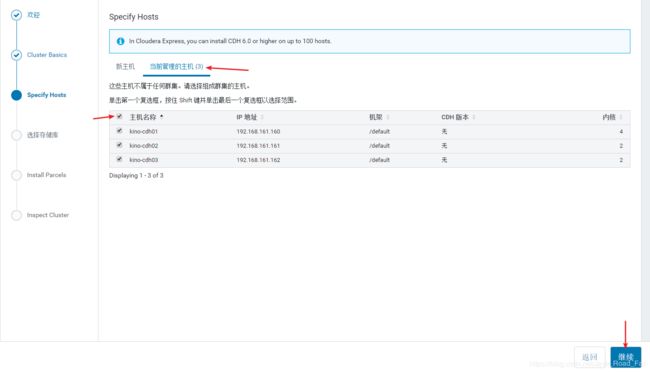
Task: Click host name kino-cdh01
Action: click(x=143, y=131)
